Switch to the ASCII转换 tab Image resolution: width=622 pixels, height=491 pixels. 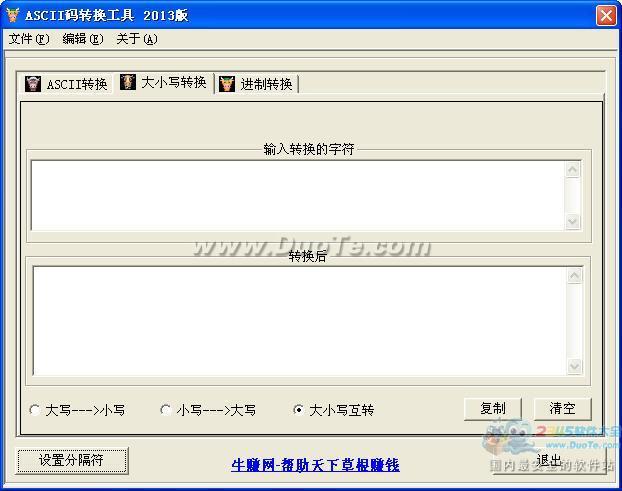(76, 84)
